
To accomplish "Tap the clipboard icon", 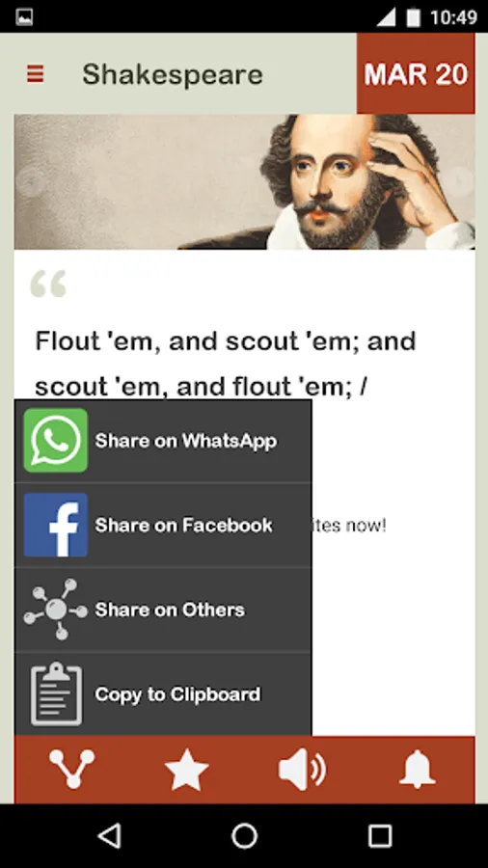I will [x=56, y=693].
